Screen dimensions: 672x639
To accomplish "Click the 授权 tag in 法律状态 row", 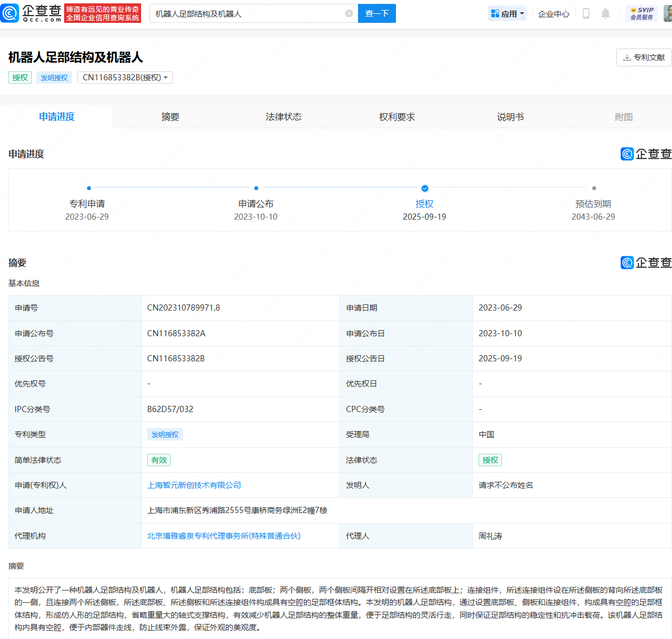I will (490, 460).
